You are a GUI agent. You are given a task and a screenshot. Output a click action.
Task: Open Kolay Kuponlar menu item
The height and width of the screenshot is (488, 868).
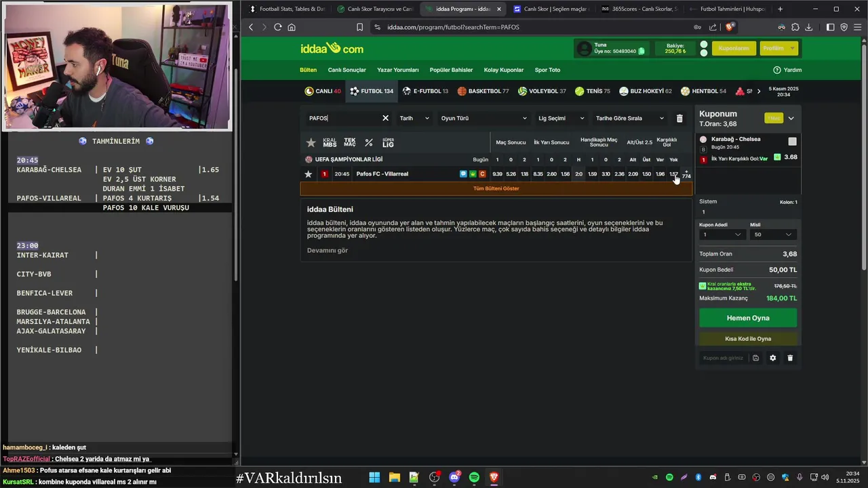[x=504, y=70]
